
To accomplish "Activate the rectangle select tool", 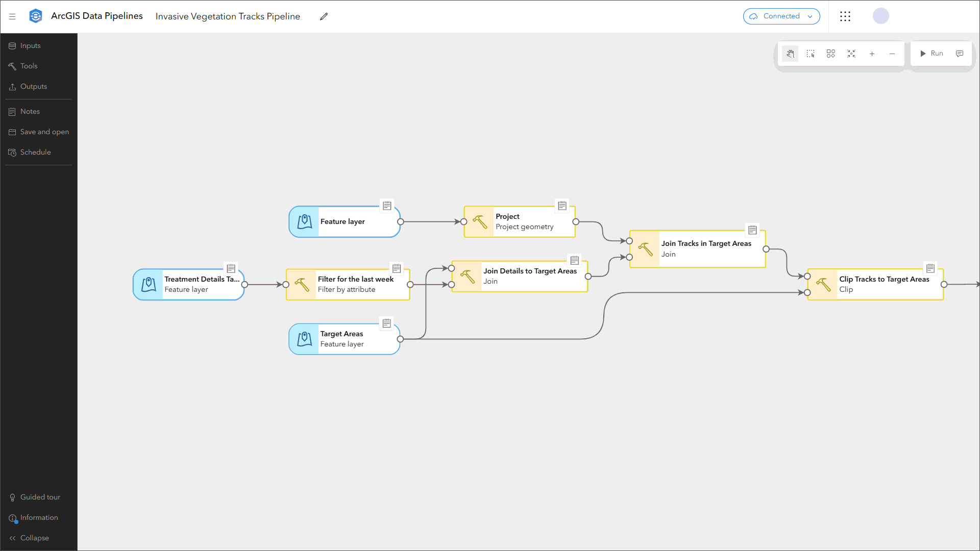I will [x=811, y=54].
